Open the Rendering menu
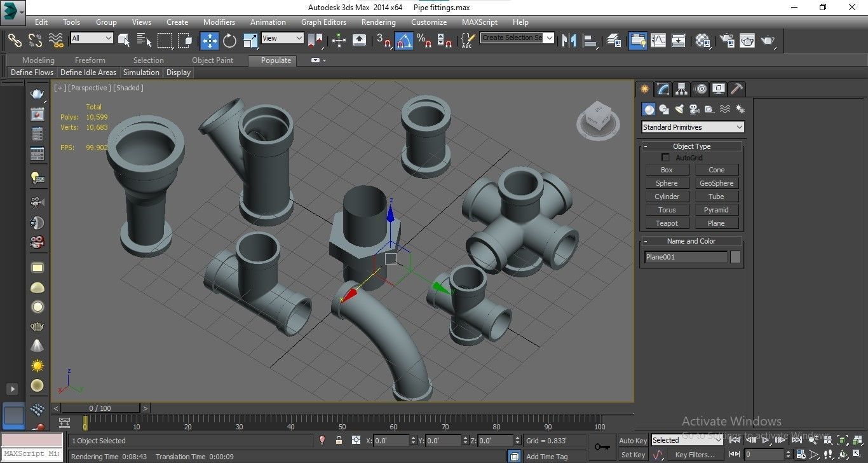This screenshot has width=868, height=463. click(379, 22)
